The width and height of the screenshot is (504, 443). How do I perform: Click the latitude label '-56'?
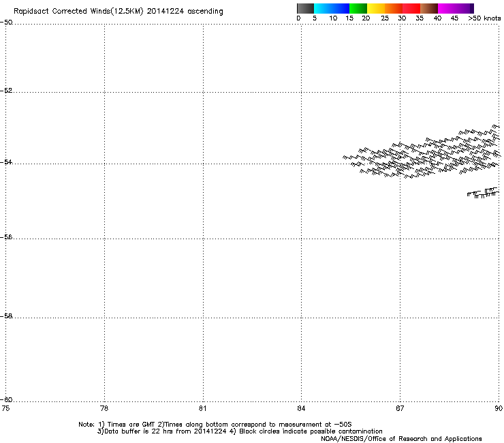pyautogui.click(x=6, y=236)
